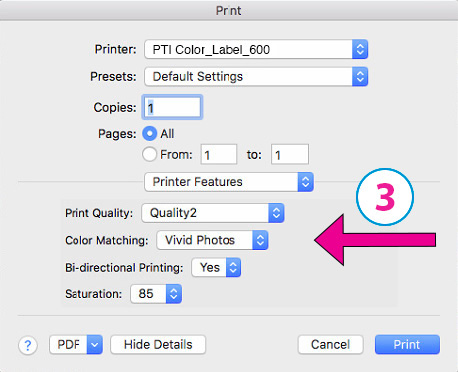
Task: Open the Default Settings presets menu
Action: coord(256,77)
